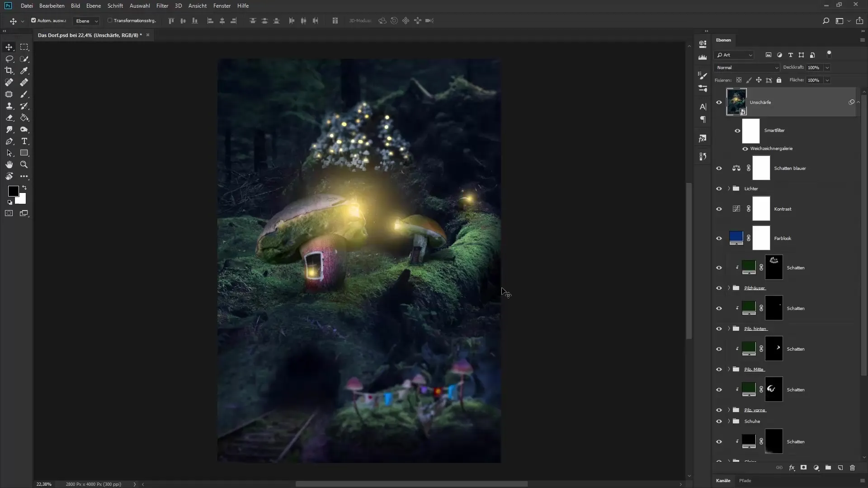Select the Lasso tool
Screen dimensions: 868x488
pos(9,59)
